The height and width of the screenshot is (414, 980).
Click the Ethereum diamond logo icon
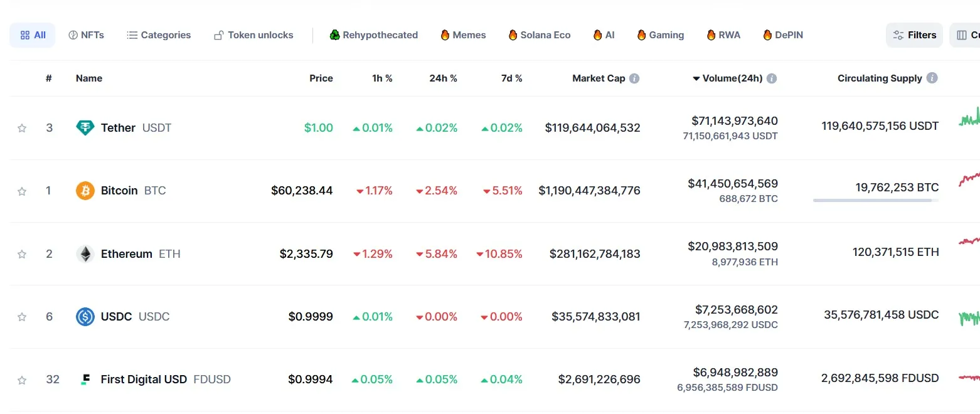click(85, 254)
